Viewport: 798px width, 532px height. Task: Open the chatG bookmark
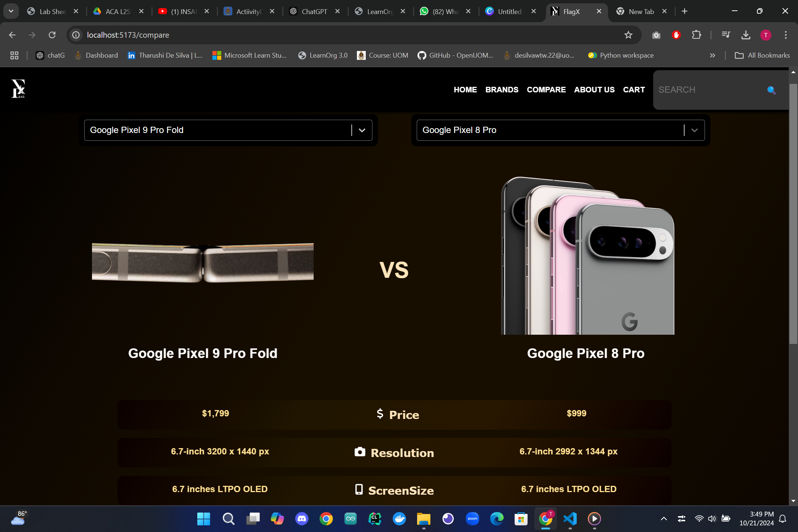[x=50, y=55]
